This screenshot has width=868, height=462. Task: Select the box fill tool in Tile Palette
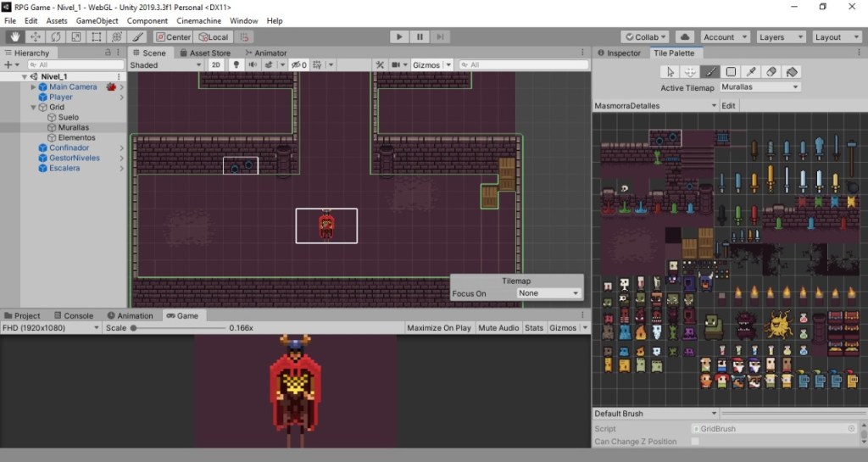(731, 72)
